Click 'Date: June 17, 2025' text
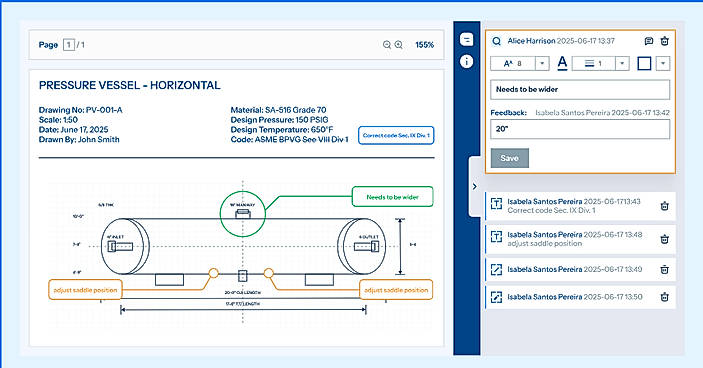The height and width of the screenshot is (368, 703). (74, 130)
